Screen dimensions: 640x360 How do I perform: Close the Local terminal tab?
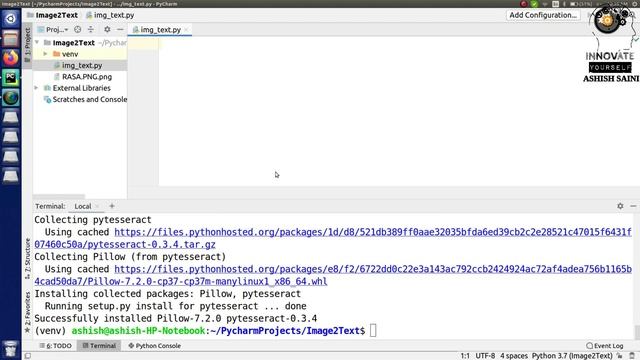click(97, 207)
